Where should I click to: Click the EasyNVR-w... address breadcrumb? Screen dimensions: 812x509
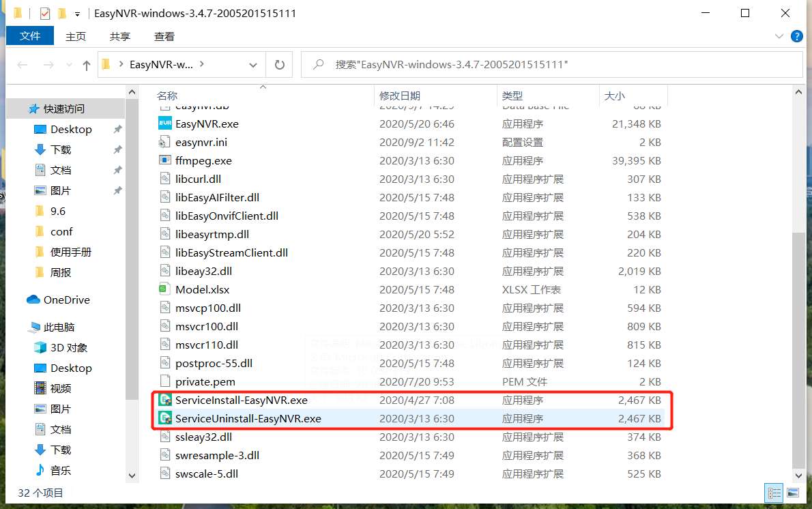pos(161,65)
